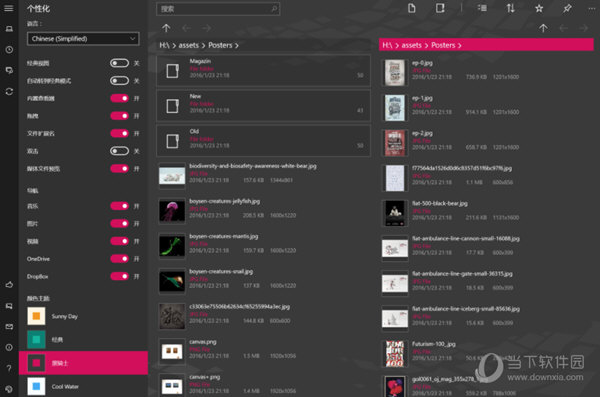Select assets in right pane breadcrumb
600x397 pixels.
[x=411, y=45]
